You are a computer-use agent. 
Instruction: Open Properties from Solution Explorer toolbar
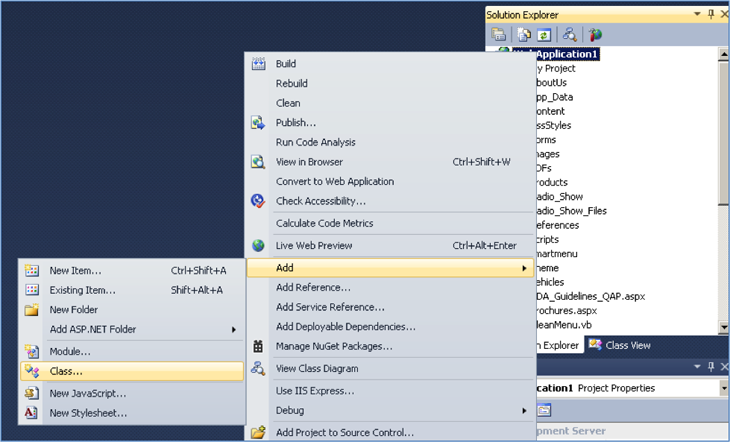pos(499,34)
